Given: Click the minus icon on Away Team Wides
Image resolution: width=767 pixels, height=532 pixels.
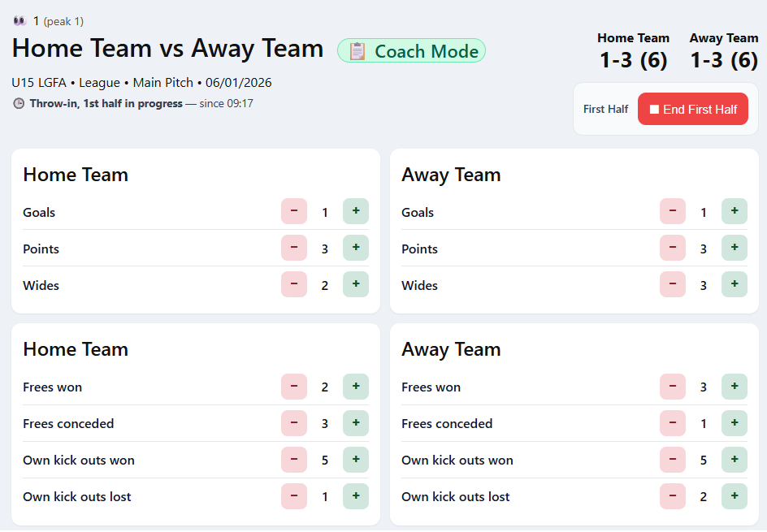Looking at the screenshot, I should click(673, 284).
